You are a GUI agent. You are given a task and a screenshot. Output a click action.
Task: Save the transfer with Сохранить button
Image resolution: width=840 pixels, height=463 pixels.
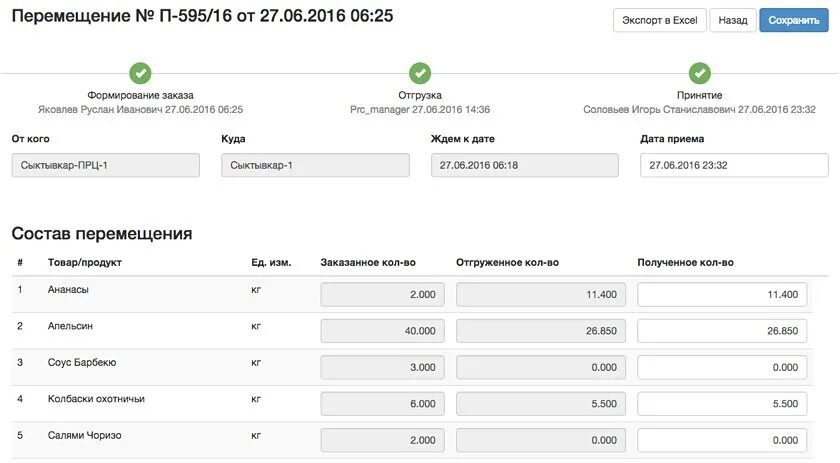coord(794,20)
